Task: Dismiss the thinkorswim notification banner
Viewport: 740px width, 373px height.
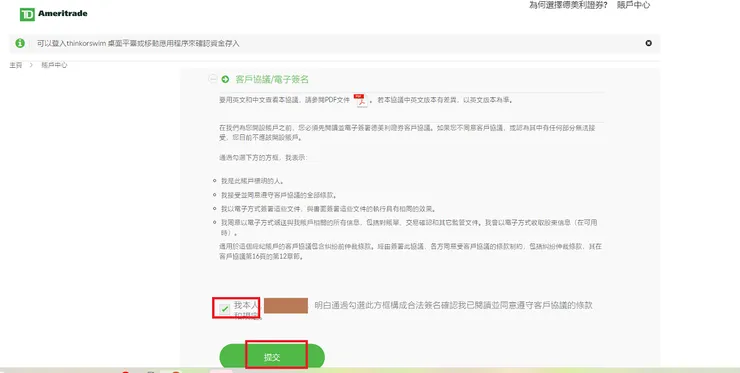Action: click(x=648, y=43)
